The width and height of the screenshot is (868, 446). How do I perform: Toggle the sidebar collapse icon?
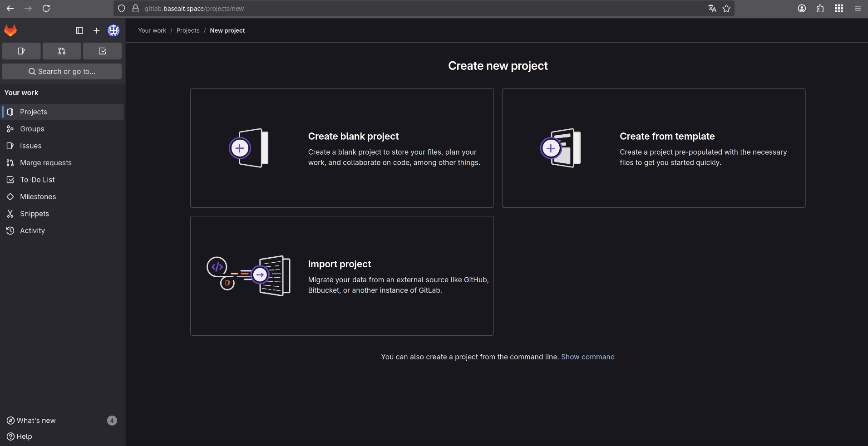(x=79, y=30)
